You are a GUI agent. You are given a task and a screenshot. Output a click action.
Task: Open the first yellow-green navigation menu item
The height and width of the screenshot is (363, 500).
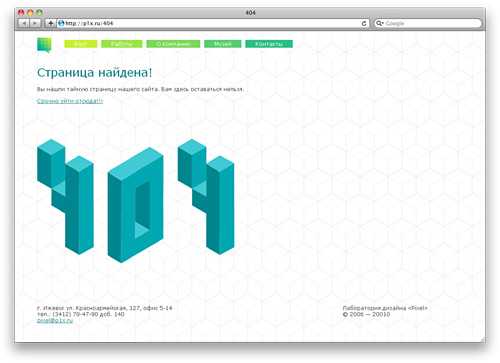[81, 44]
